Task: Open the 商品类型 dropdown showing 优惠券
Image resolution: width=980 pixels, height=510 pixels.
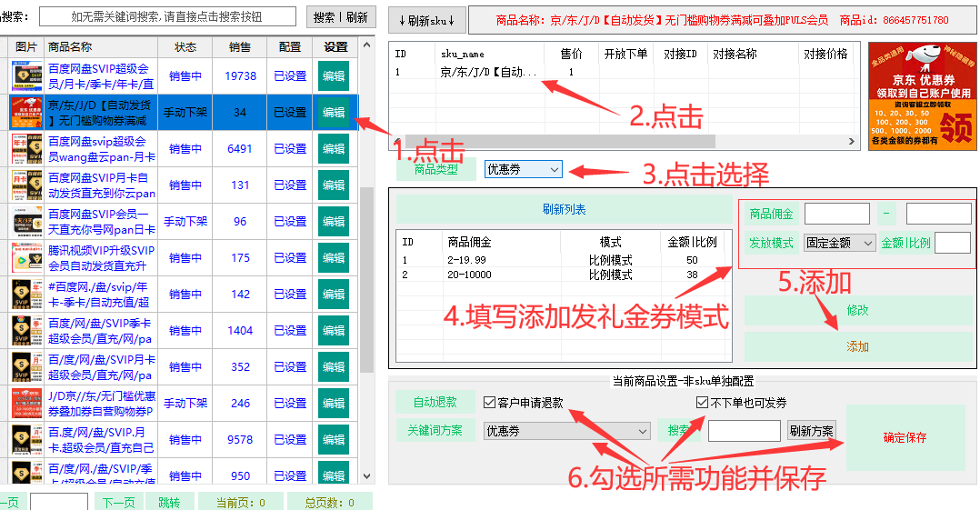Action: 523,169
